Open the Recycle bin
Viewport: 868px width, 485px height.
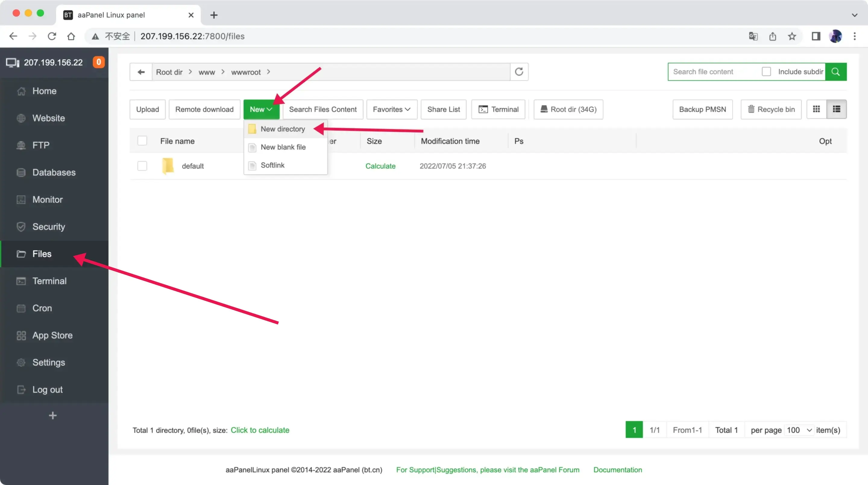(x=771, y=109)
